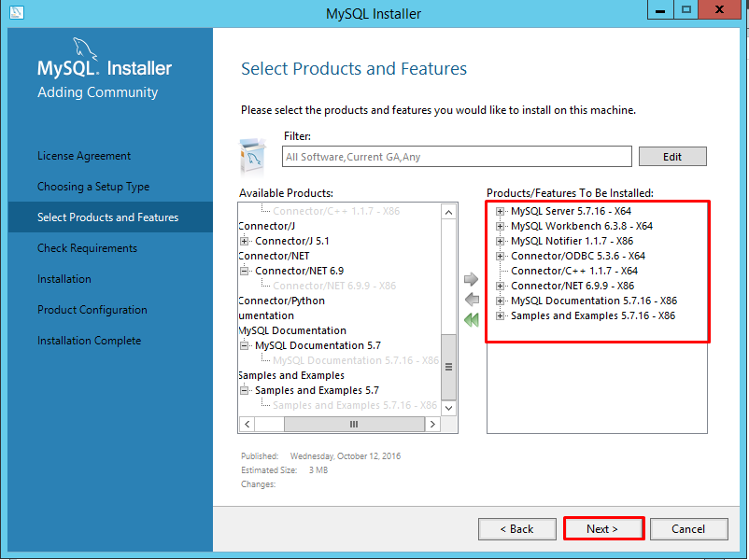Click the Cancel button

tap(689, 529)
